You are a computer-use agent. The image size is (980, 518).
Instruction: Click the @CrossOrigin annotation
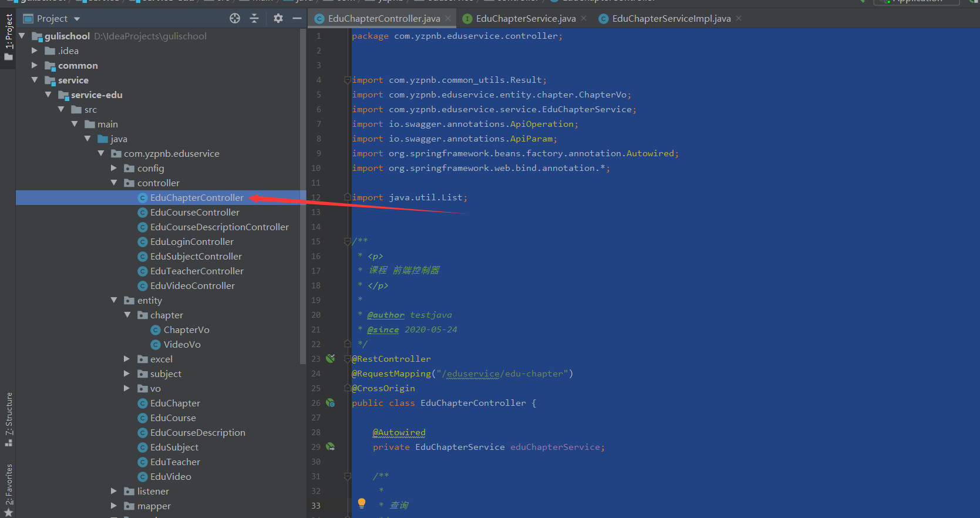[x=383, y=388]
